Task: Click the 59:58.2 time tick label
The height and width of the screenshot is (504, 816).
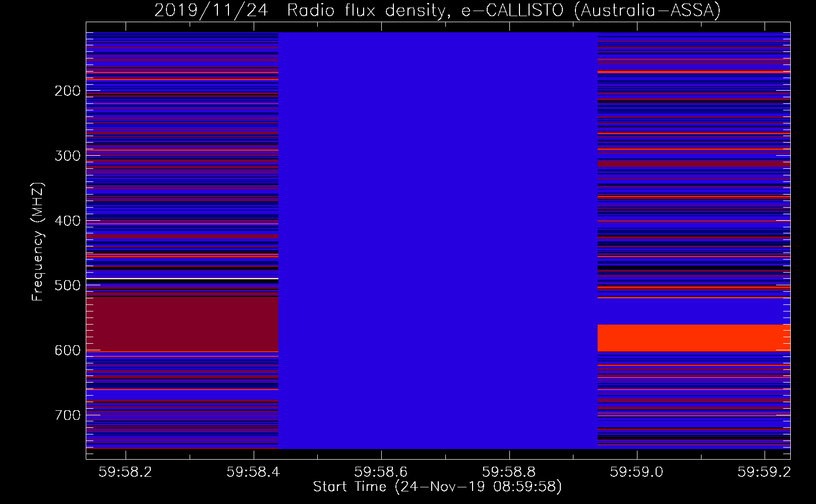Action: coord(125,472)
